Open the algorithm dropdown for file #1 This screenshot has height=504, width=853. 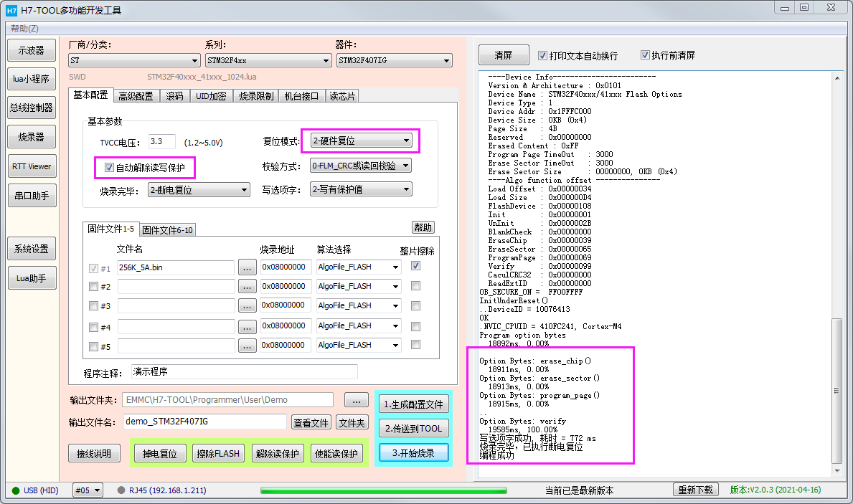[359, 267]
